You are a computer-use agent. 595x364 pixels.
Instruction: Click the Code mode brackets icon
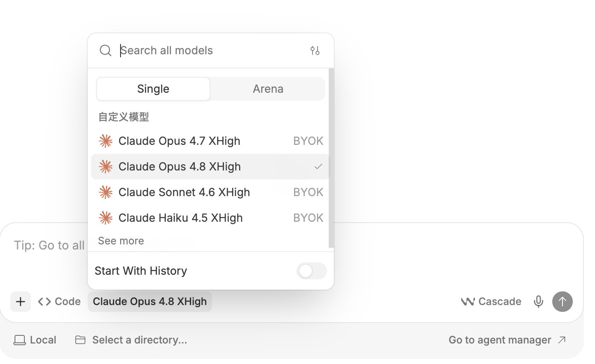click(44, 302)
